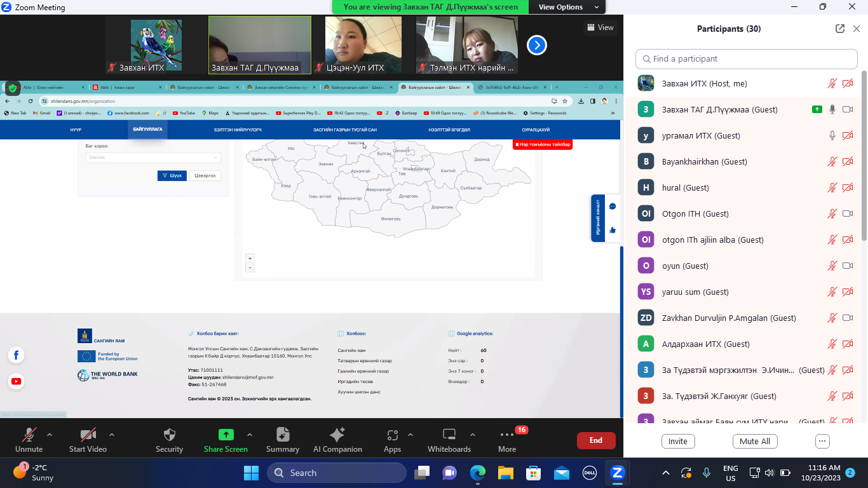Open the Whiteboards icon
The width and height of the screenshot is (868, 488).
pyautogui.click(x=449, y=435)
